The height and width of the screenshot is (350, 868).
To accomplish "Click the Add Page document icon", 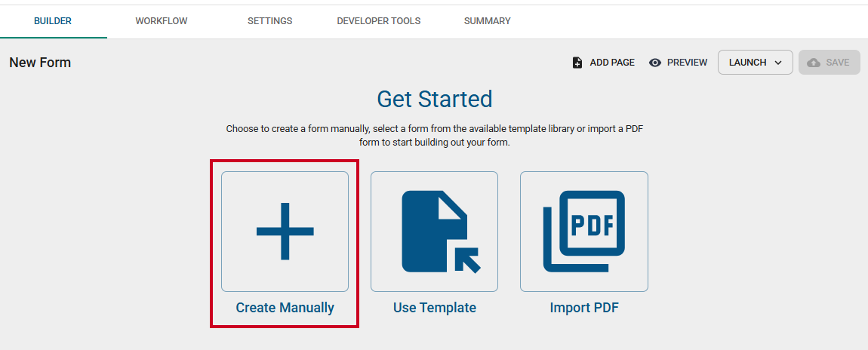I will 577,63.
